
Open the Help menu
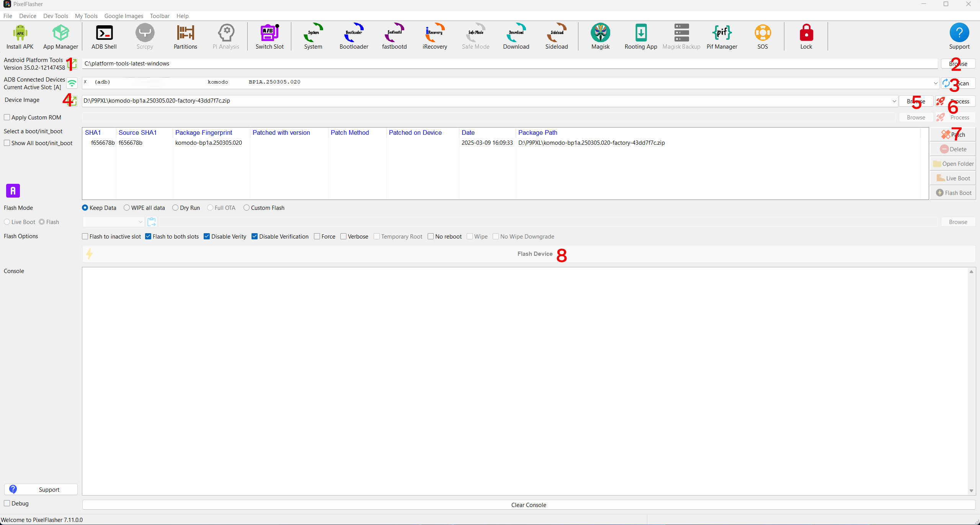[183, 16]
